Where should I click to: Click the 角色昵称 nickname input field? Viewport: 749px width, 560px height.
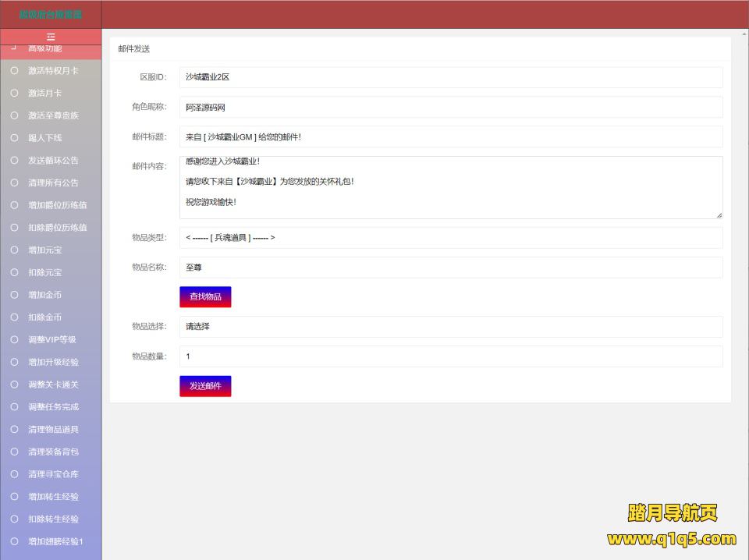pos(451,108)
